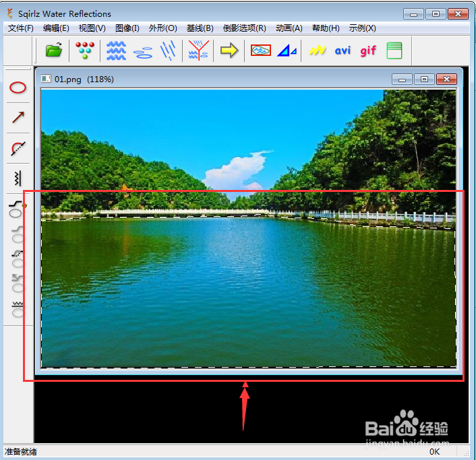Open the 基线(B) menu
This screenshot has width=476, height=460.
tap(200, 28)
